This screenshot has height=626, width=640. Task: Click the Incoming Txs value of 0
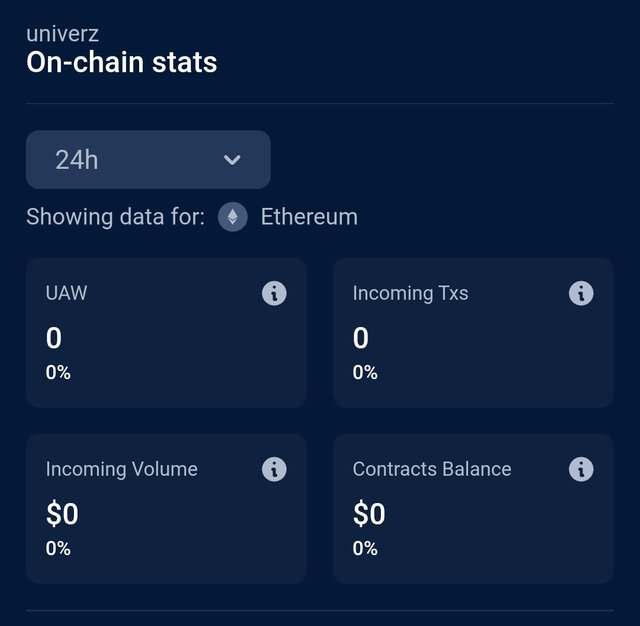click(x=361, y=338)
